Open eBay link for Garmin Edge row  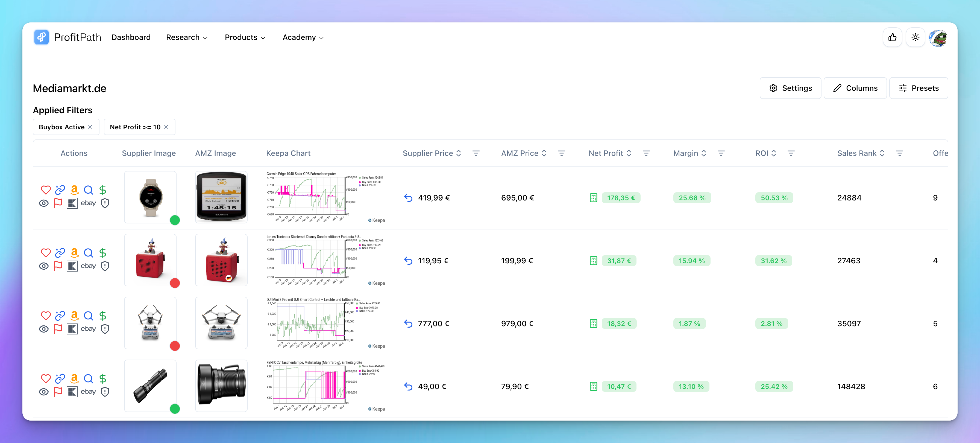tap(88, 203)
